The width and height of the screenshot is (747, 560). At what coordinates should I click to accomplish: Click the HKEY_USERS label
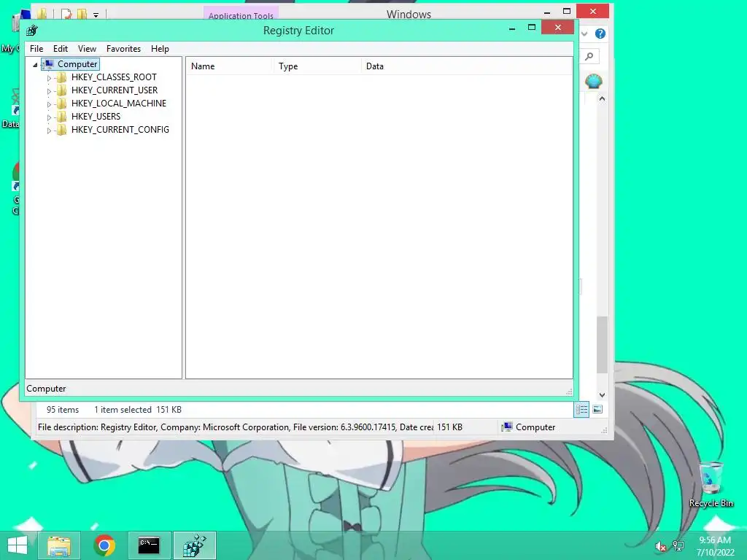click(x=96, y=117)
